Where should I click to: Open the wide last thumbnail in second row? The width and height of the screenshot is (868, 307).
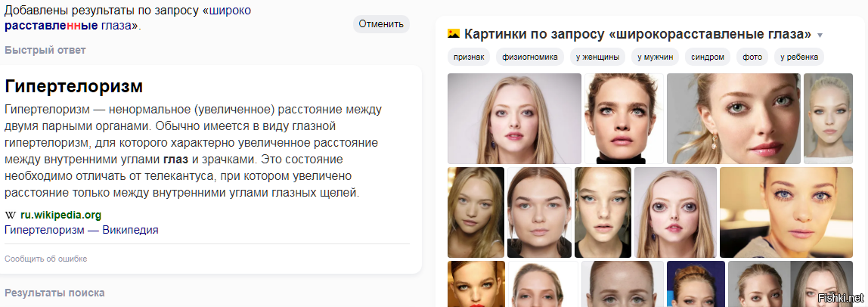[x=786, y=212]
